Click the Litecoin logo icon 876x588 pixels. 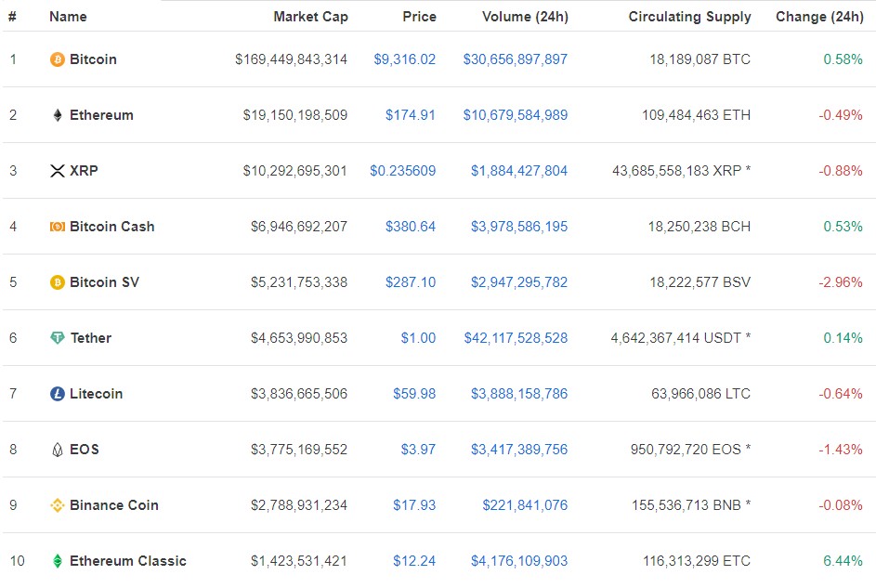57,394
